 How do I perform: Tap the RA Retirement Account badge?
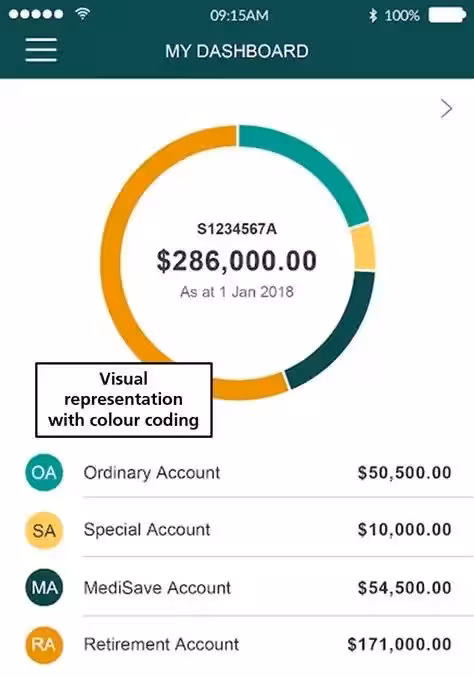coord(44,645)
